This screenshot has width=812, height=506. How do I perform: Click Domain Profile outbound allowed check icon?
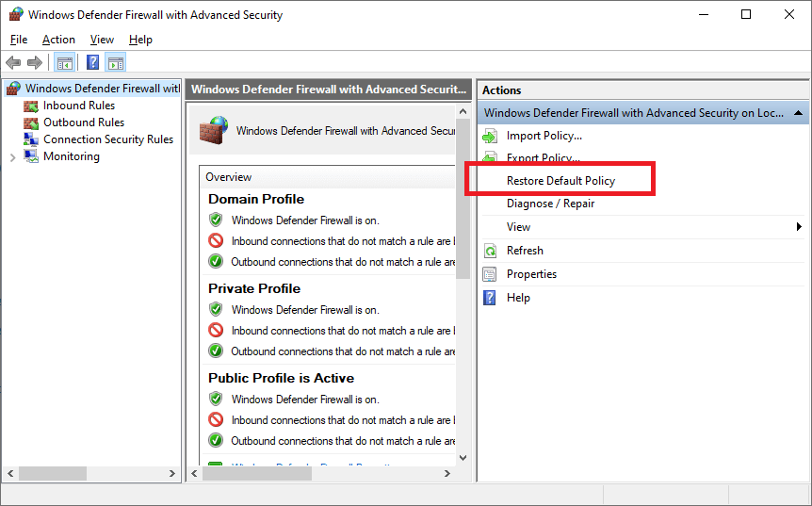click(x=216, y=262)
